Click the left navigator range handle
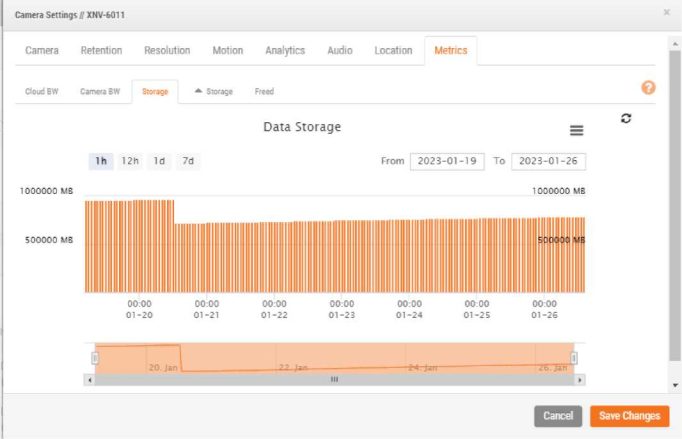The height and width of the screenshot is (439, 682). pos(96,358)
